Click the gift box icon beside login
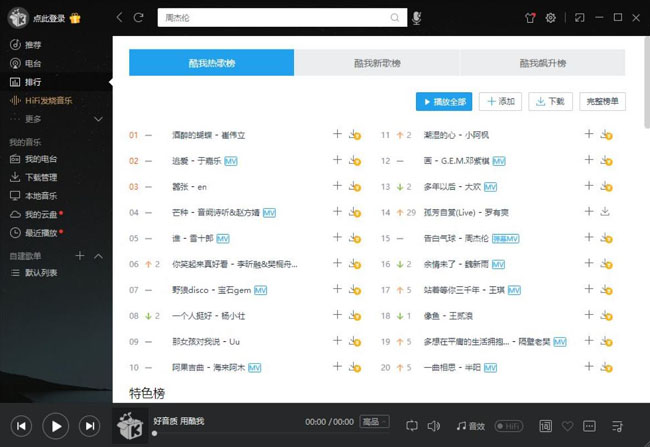The width and height of the screenshot is (650, 447). click(75, 18)
